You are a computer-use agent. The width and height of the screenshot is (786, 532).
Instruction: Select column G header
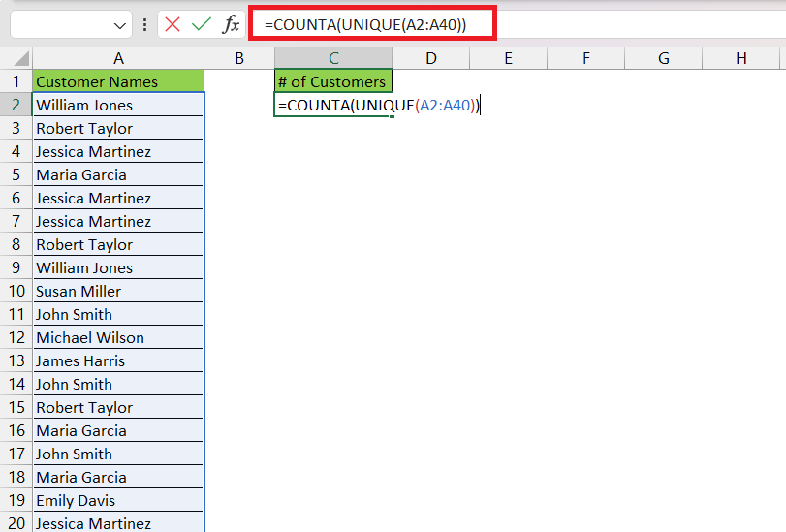click(x=664, y=58)
